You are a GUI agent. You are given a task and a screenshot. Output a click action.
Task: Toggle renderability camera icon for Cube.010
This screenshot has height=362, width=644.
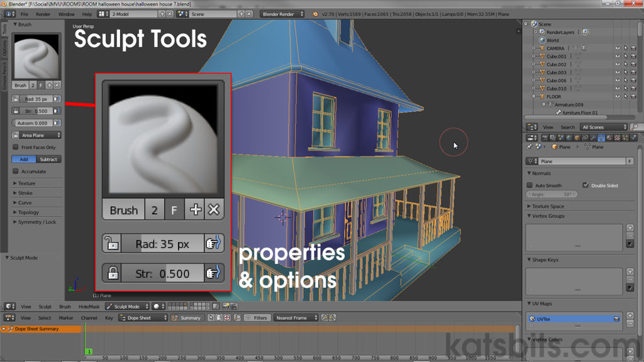click(633, 88)
